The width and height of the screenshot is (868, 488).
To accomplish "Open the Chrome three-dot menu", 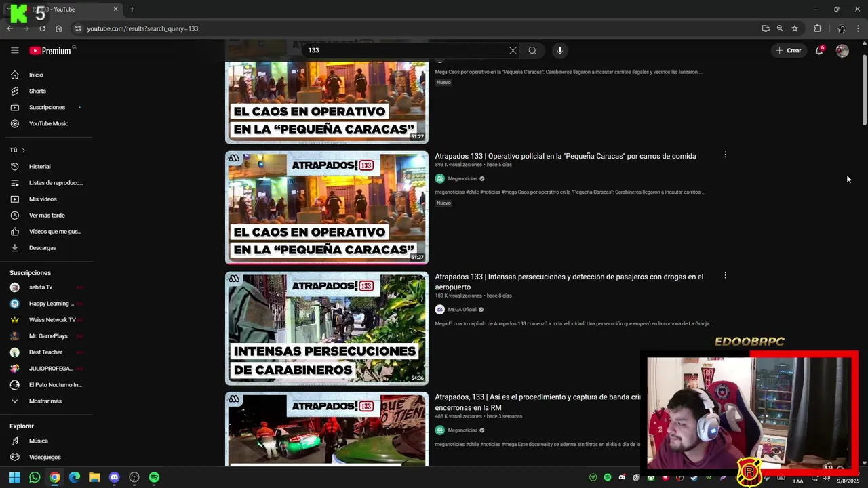I will point(859,28).
